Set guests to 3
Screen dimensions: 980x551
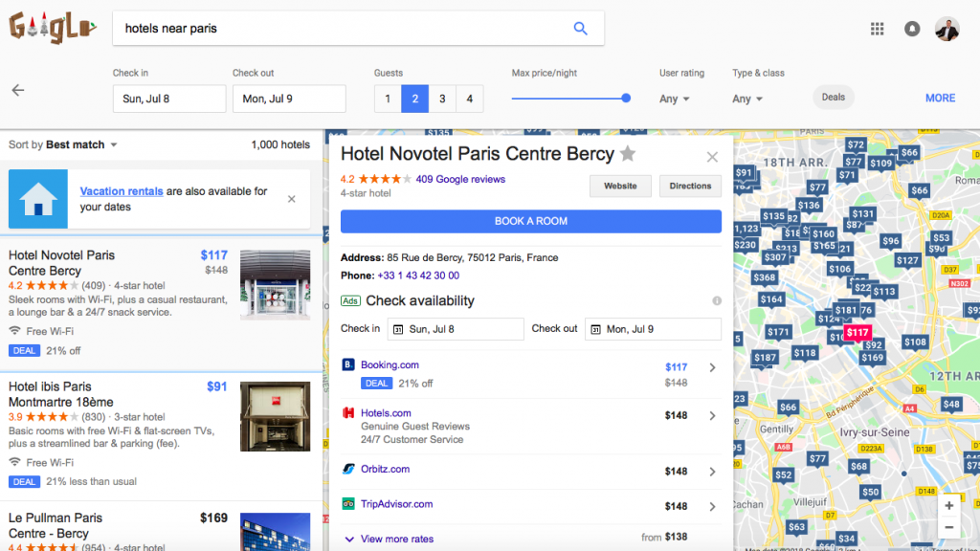pyautogui.click(x=442, y=99)
